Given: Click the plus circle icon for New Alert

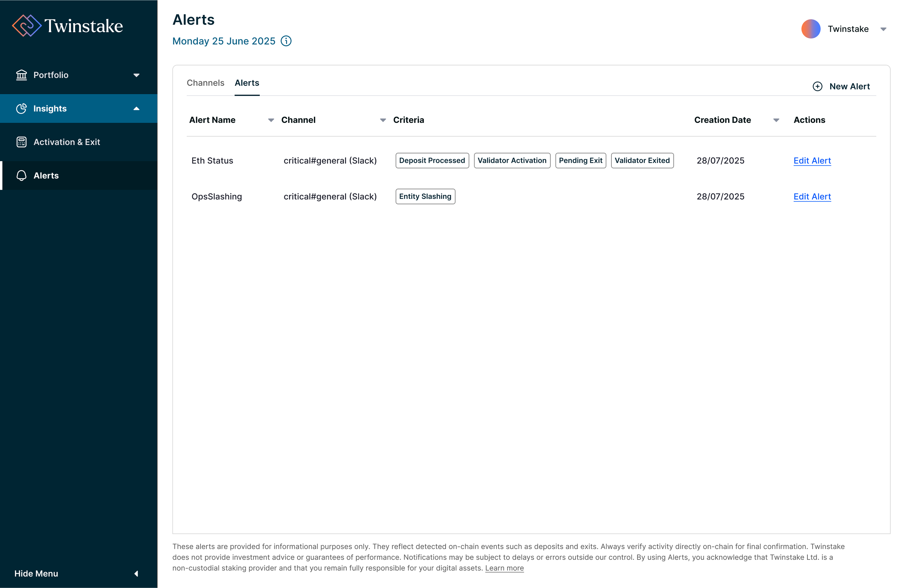Looking at the screenshot, I should (x=817, y=86).
